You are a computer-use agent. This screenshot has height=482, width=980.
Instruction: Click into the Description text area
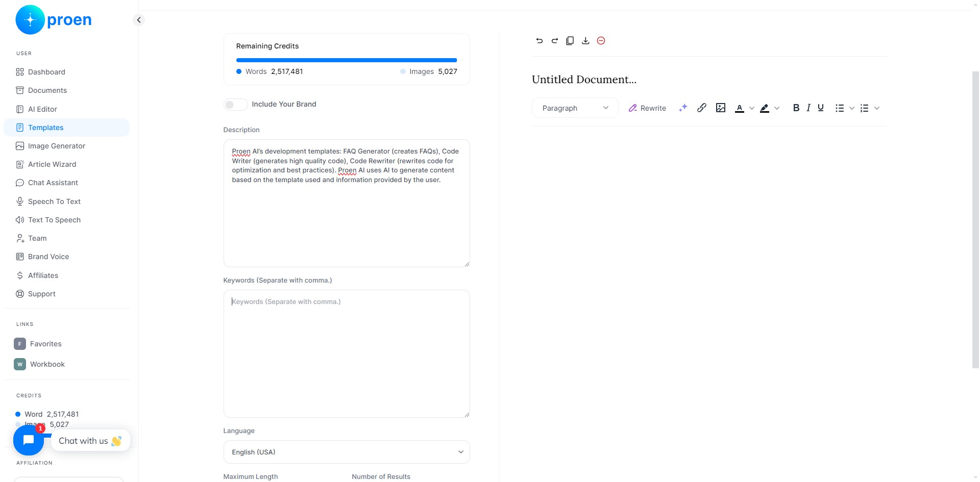tap(347, 203)
